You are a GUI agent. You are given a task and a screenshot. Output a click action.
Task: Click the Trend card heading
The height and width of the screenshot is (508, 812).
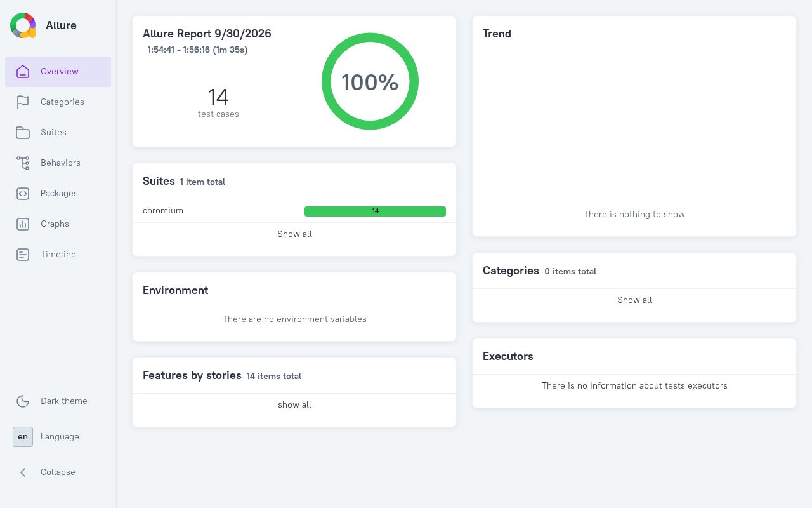(x=497, y=34)
